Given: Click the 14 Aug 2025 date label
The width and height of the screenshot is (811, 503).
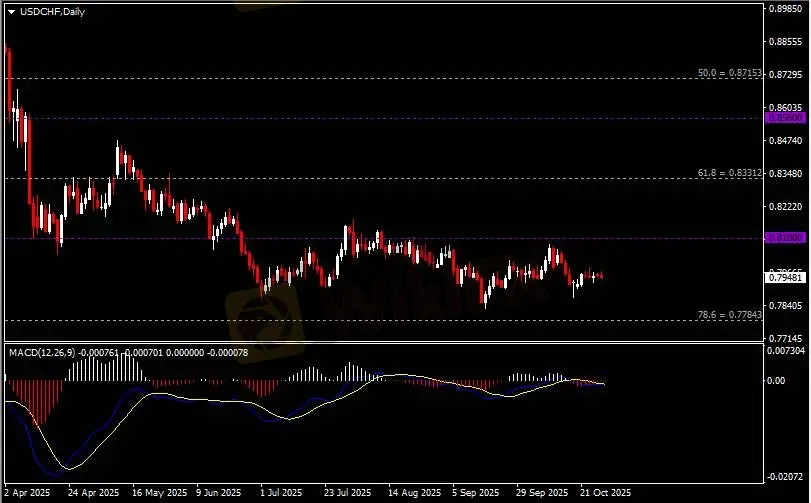Looking at the screenshot, I should click(x=415, y=493).
